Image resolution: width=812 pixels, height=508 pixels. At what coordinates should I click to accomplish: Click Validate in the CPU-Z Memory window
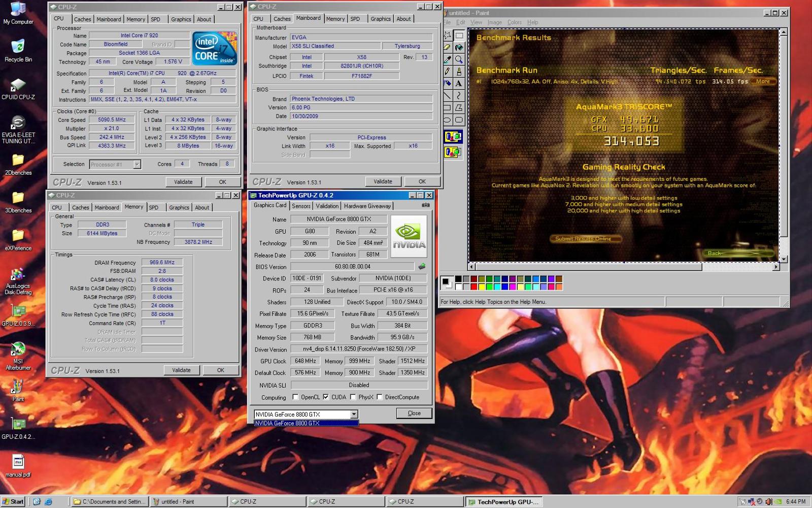pos(181,370)
